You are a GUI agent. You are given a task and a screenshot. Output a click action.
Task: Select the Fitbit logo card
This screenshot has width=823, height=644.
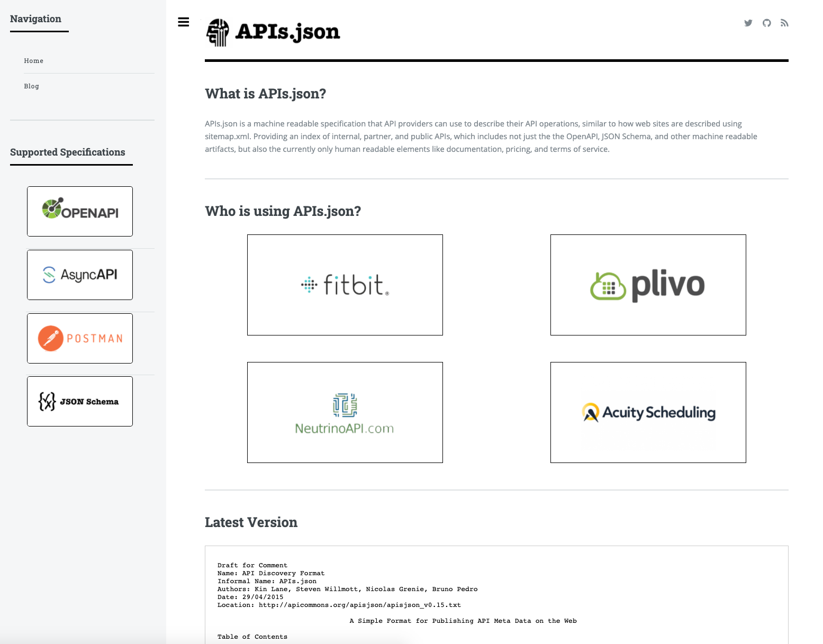(345, 285)
